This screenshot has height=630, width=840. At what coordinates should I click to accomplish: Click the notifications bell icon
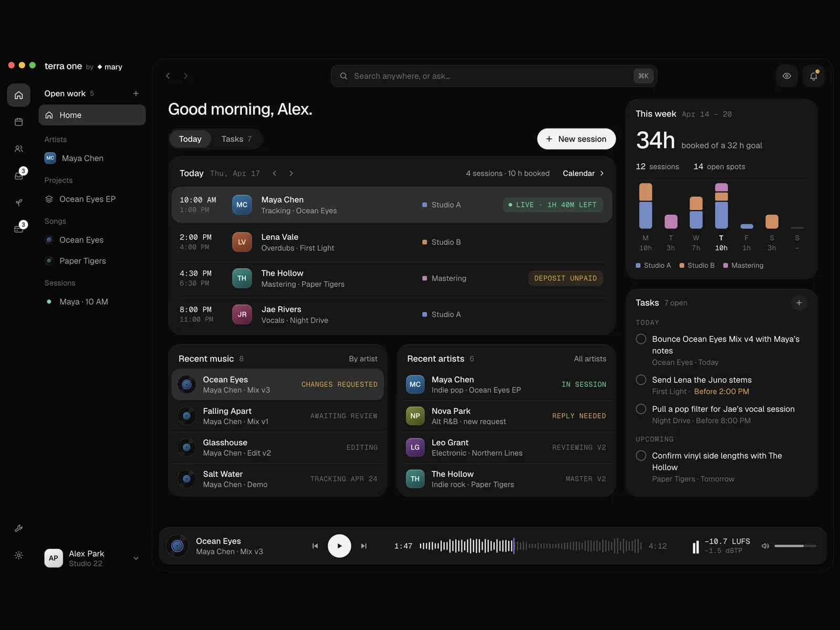click(x=814, y=76)
